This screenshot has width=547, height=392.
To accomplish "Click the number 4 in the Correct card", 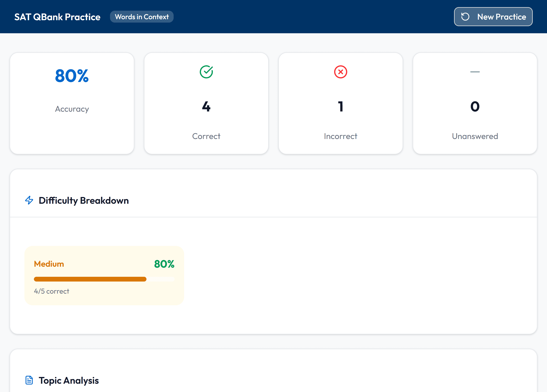I will [206, 106].
